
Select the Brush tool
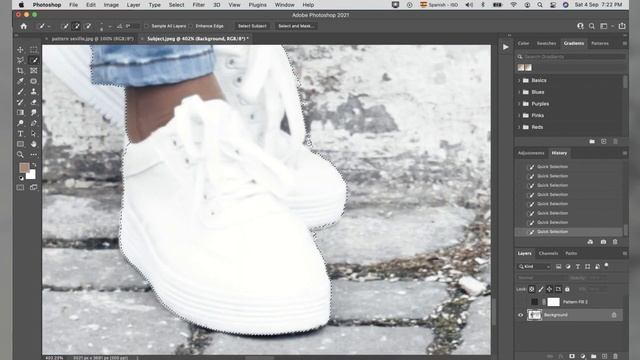pyautogui.click(x=20, y=92)
